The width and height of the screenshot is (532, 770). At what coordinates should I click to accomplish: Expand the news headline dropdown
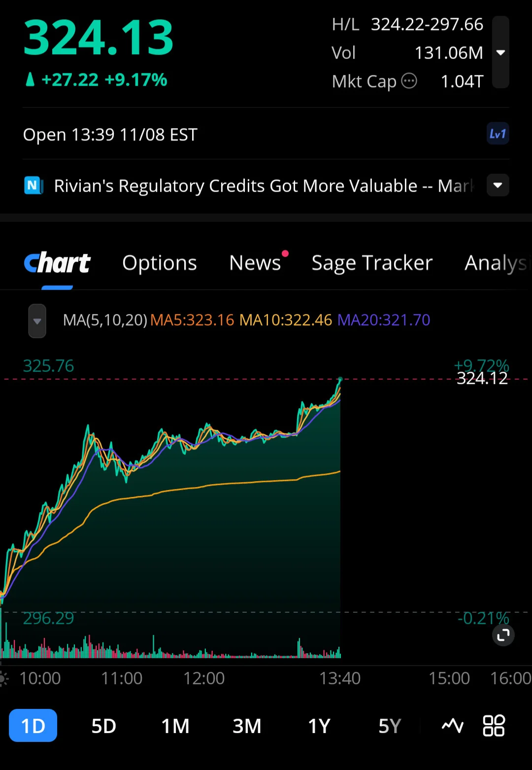(498, 185)
